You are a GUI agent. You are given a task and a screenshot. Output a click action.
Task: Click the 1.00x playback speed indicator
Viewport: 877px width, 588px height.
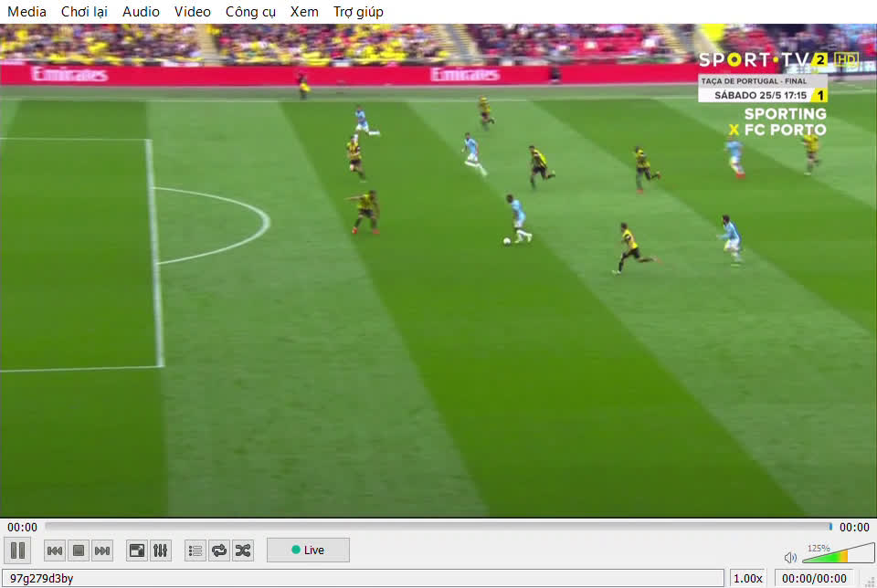(x=748, y=578)
